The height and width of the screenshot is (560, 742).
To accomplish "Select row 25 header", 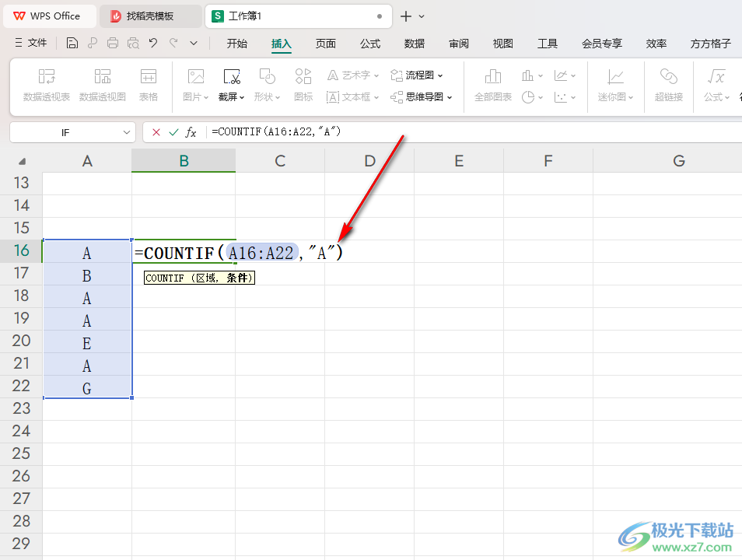I will point(21,453).
